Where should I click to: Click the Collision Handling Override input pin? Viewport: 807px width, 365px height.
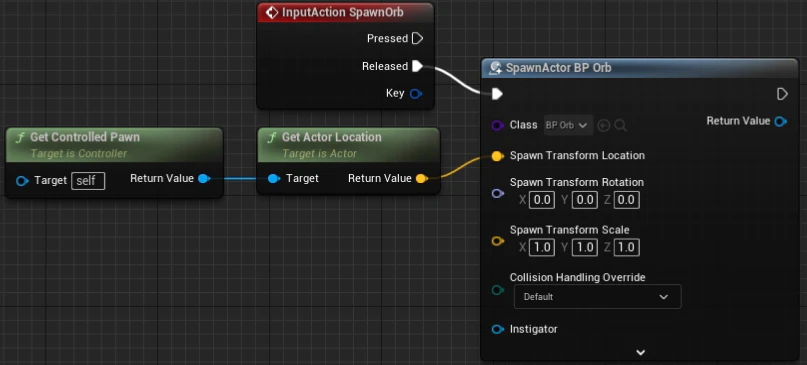click(x=497, y=290)
